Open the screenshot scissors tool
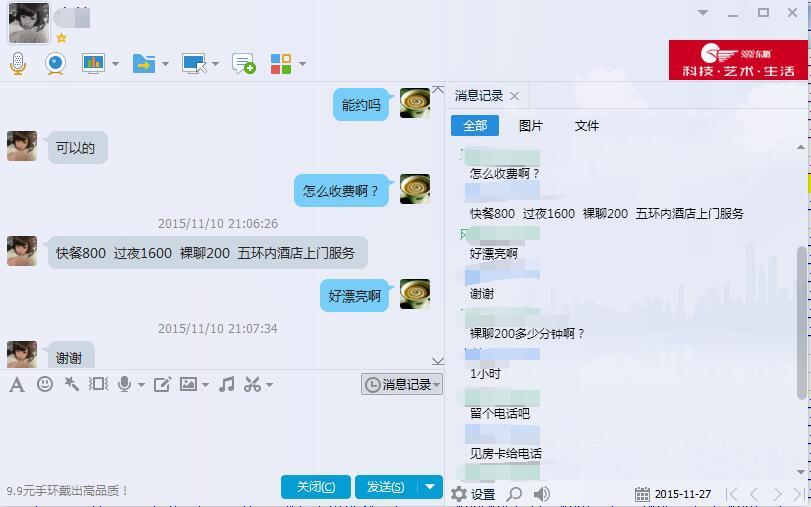 coord(252,384)
